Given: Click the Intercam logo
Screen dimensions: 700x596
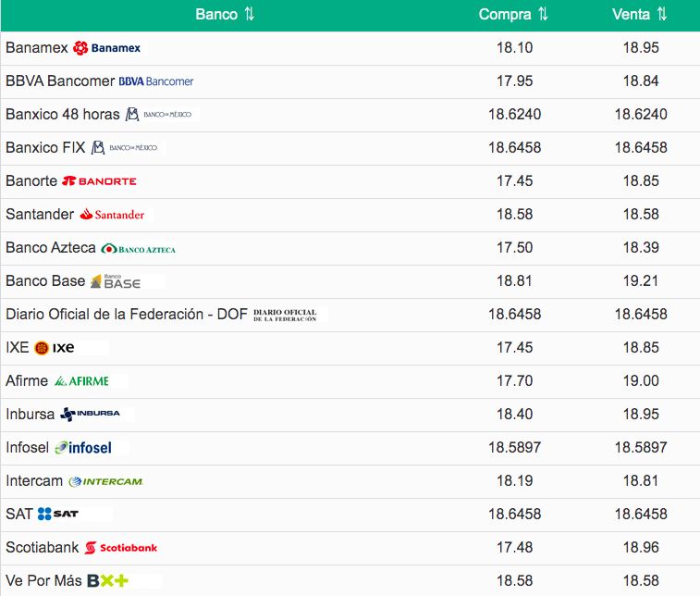Looking at the screenshot, I should click(x=105, y=481).
